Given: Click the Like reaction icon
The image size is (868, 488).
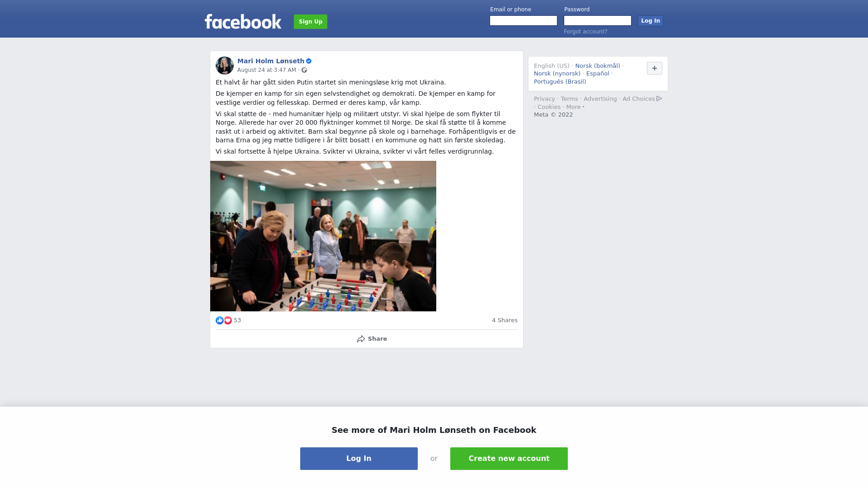Looking at the screenshot, I should [220, 320].
